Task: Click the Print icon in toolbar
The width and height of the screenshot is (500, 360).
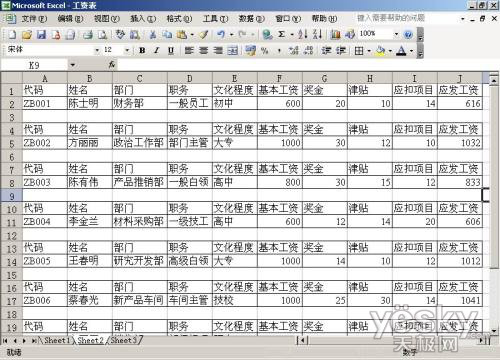Action: tap(87, 35)
